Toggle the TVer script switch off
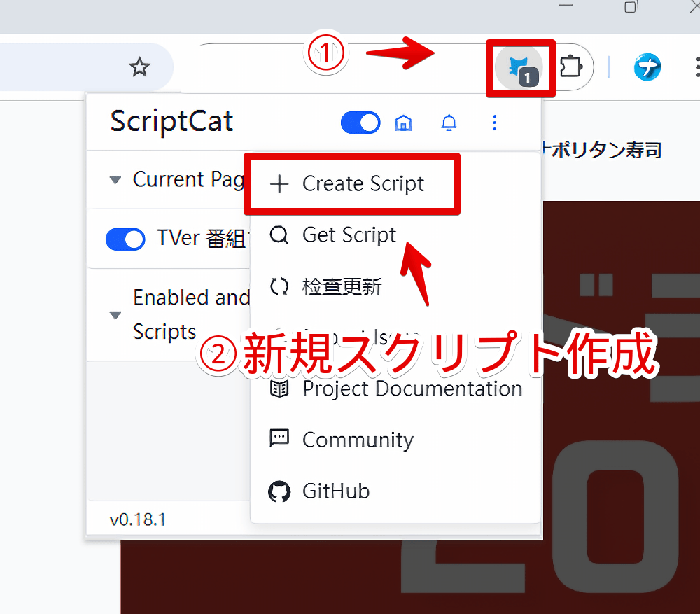Viewport: 700px width, 614px height. [x=125, y=239]
